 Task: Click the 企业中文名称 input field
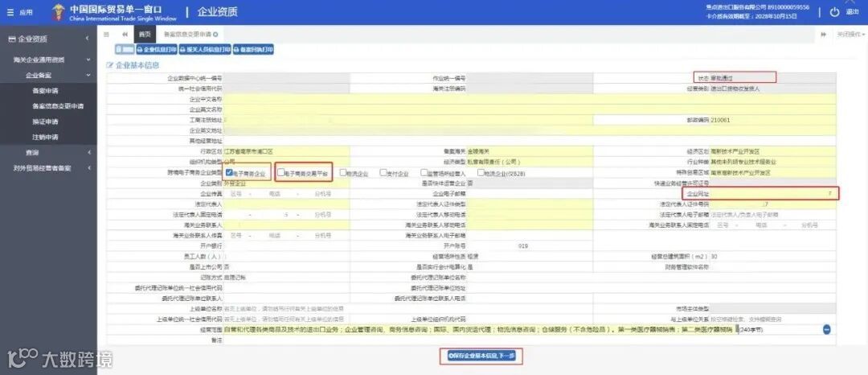pyautogui.click(x=530, y=99)
